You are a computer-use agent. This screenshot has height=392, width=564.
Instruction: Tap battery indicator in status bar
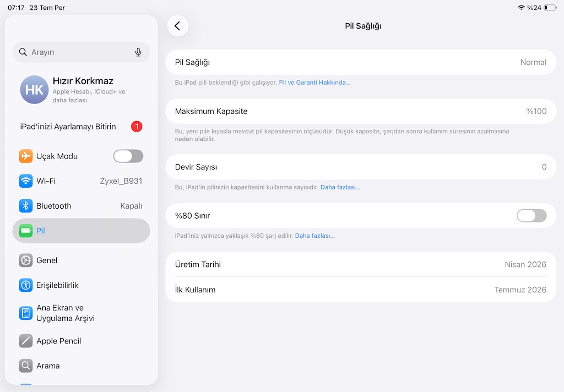pyautogui.click(x=550, y=8)
